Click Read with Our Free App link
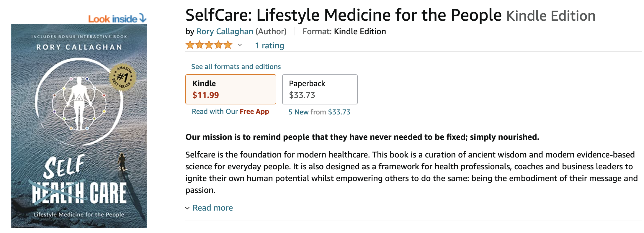Image resolution: width=644 pixels, height=233 pixels. (x=230, y=111)
